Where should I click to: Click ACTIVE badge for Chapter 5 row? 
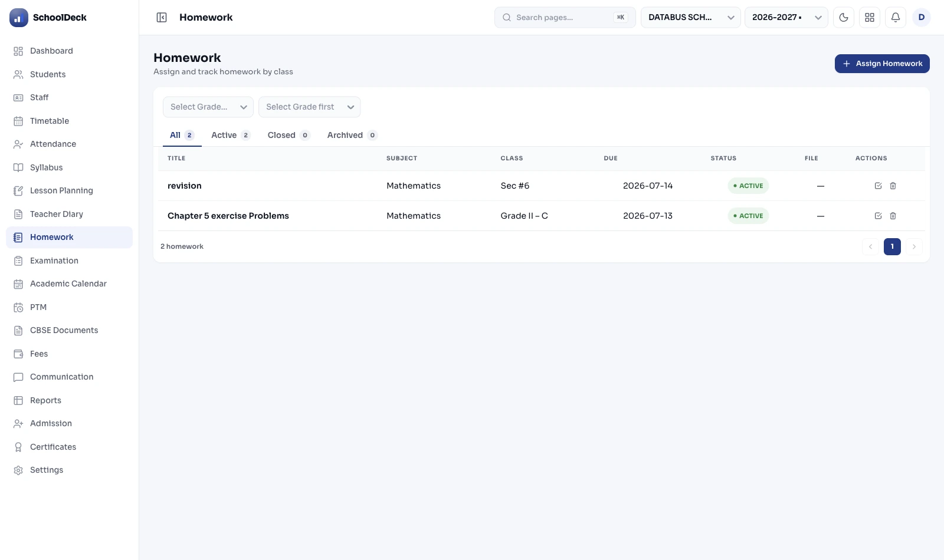(748, 216)
